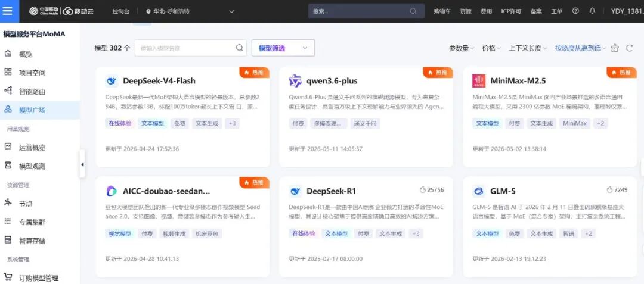Click the GLM-5 logo icon

click(x=478, y=191)
